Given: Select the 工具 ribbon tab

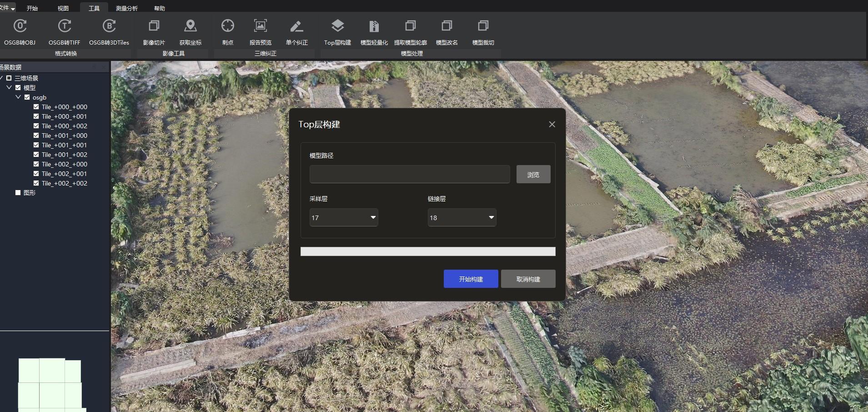Looking at the screenshot, I should click(94, 8).
